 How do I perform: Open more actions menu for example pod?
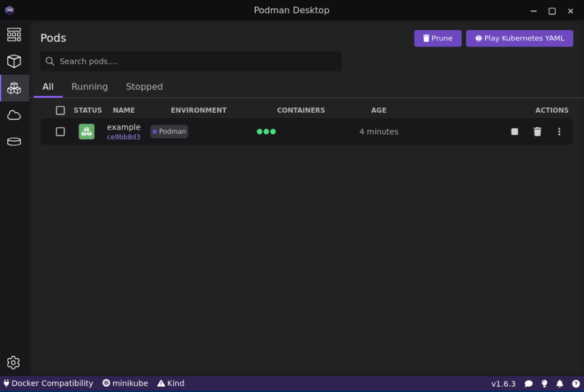click(559, 131)
